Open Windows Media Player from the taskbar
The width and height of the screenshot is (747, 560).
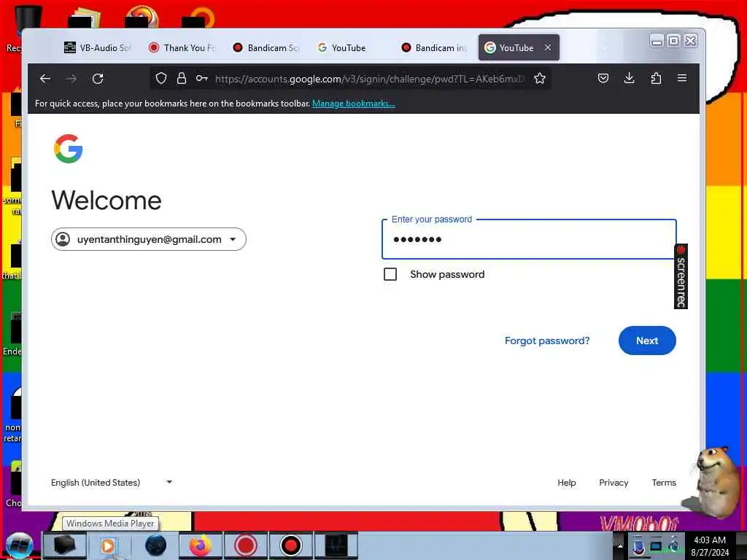109,545
